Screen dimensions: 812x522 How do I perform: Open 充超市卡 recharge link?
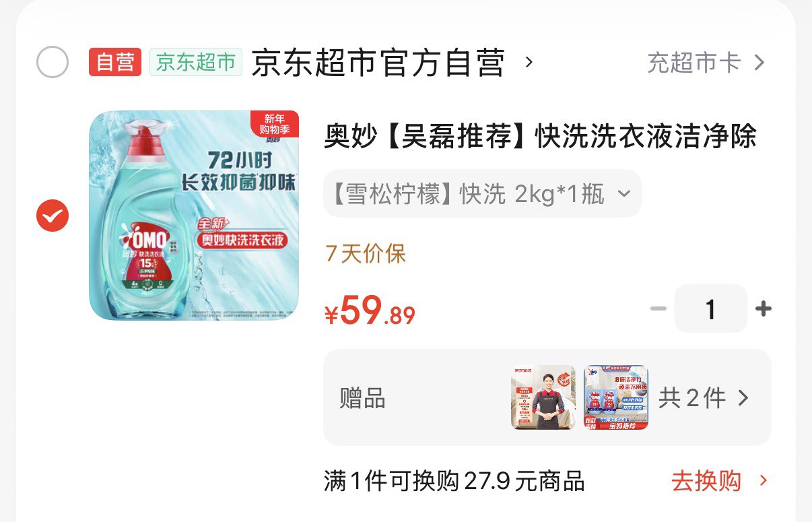tap(706, 63)
